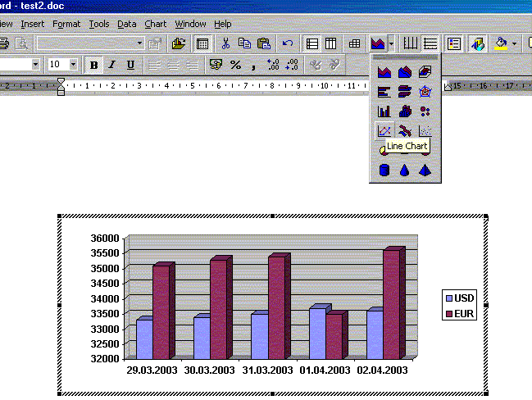Select the Line Chart type

(x=384, y=131)
